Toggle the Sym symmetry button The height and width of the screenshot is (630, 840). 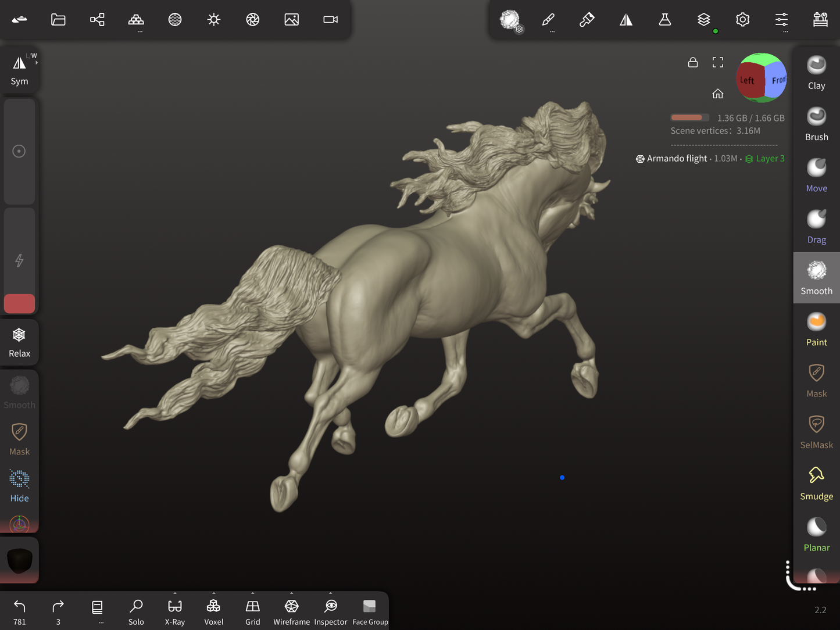coord(19,70)
